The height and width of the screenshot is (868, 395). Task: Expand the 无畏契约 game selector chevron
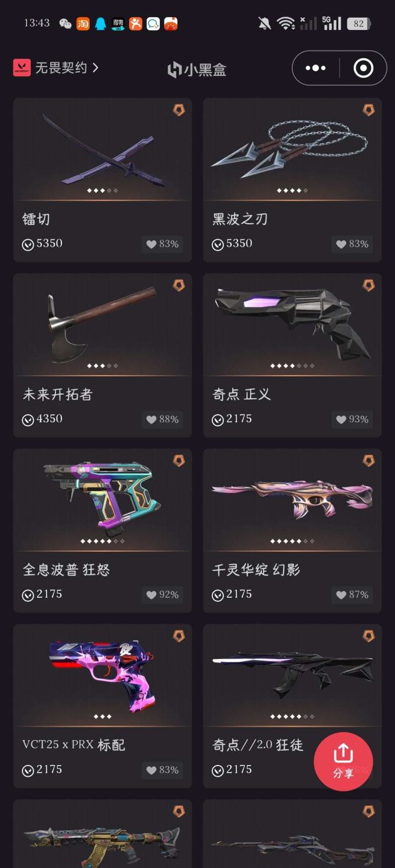[95, 68]
